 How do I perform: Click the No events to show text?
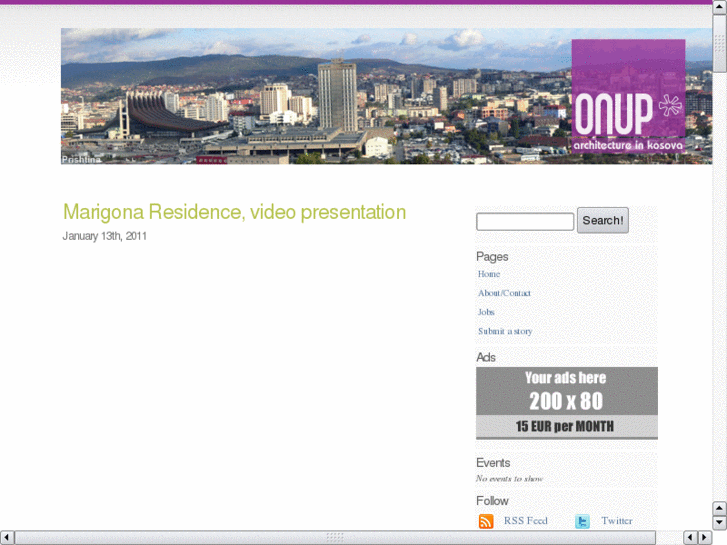[509, 479]
